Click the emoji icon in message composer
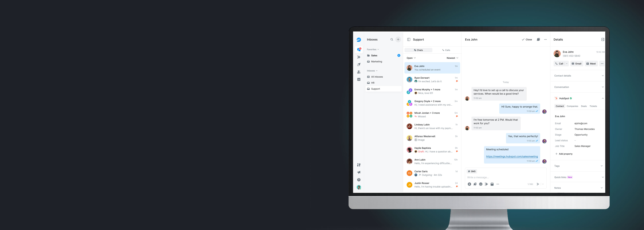This screenshot has height=230, width=644. pyautogui.click(x=480, y=184)
